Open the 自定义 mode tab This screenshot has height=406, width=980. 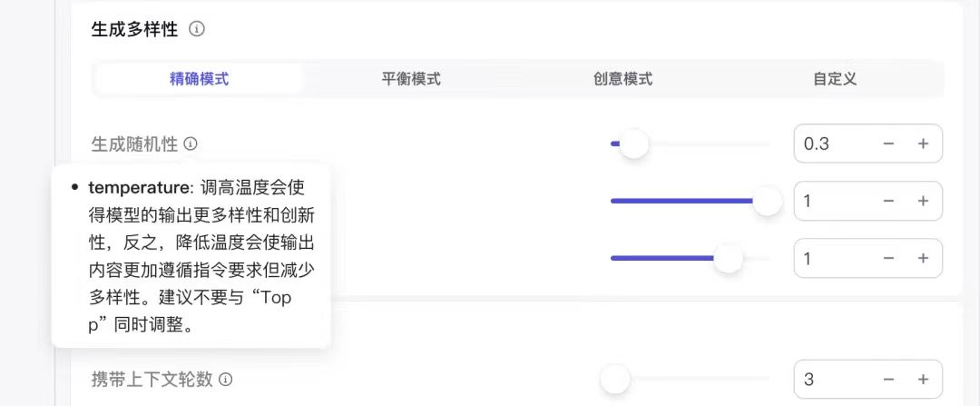(835, 79)
